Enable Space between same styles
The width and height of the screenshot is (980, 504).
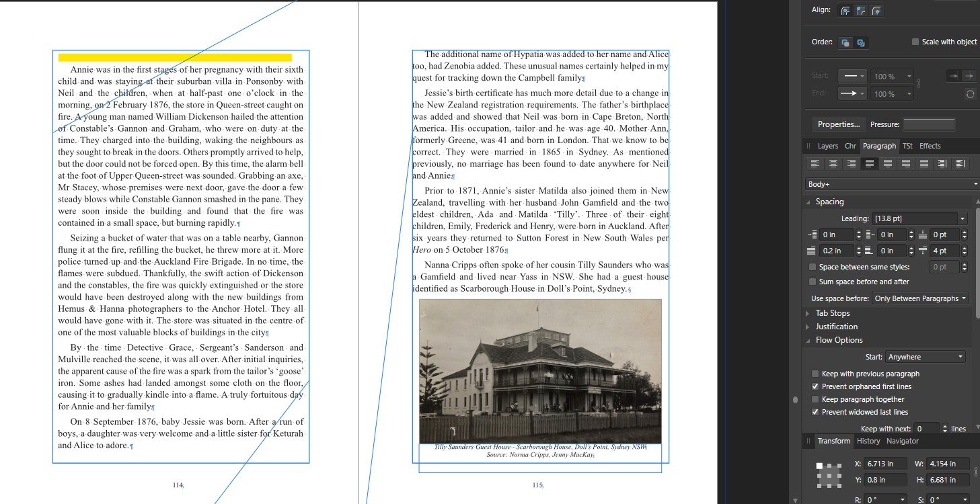(813, 267)
